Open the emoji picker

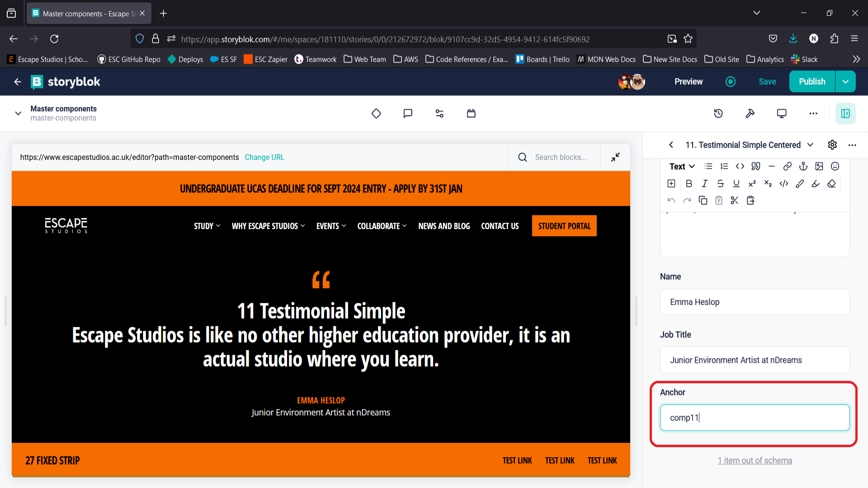(x=835, y=166)
